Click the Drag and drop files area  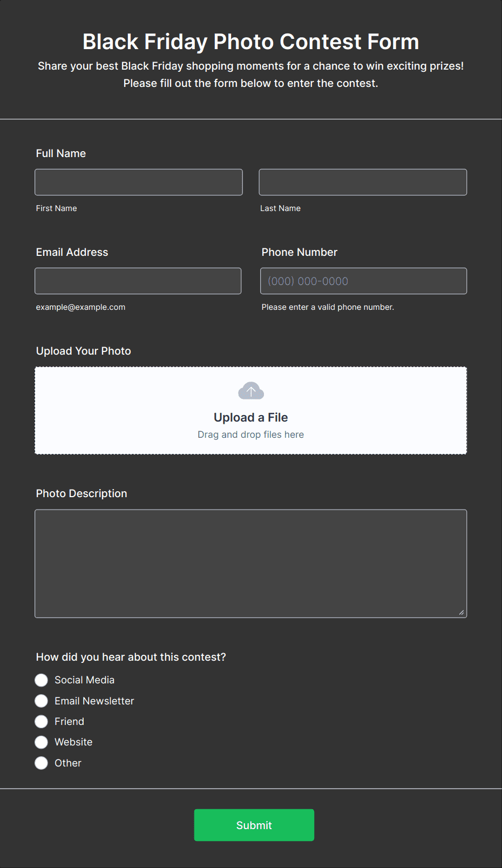click(x=251, y=410)
